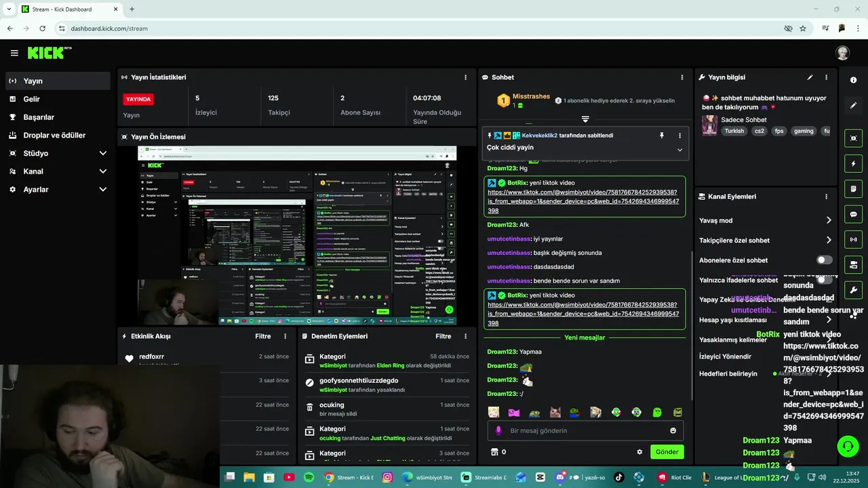Screen dimensions: 868x488
Task: Click the browser address bar
Action: (x=420, y=28)
